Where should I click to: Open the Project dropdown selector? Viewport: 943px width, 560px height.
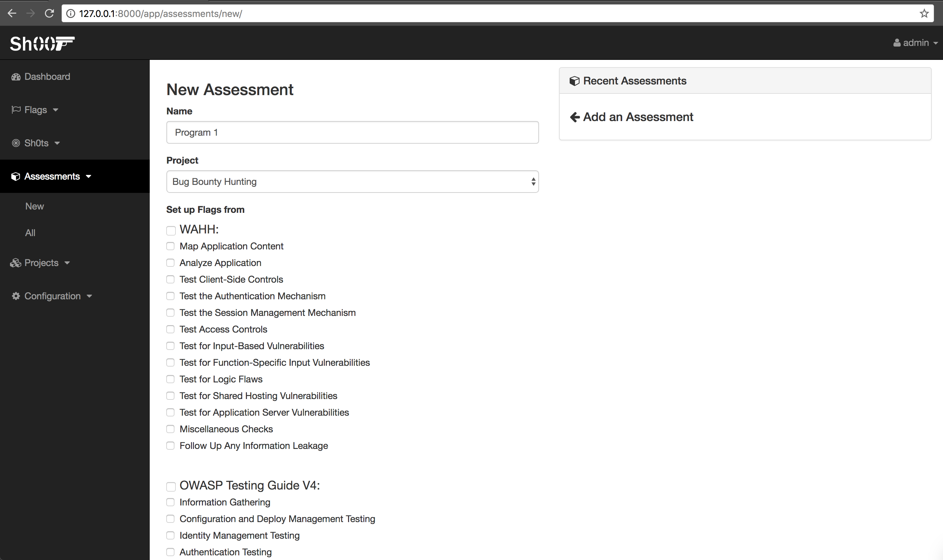(x=352, y=181)
